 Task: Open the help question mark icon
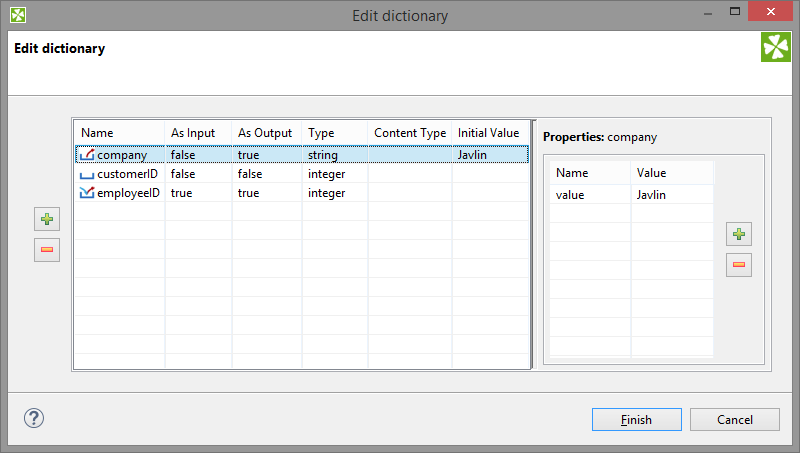tap(34, 418)
